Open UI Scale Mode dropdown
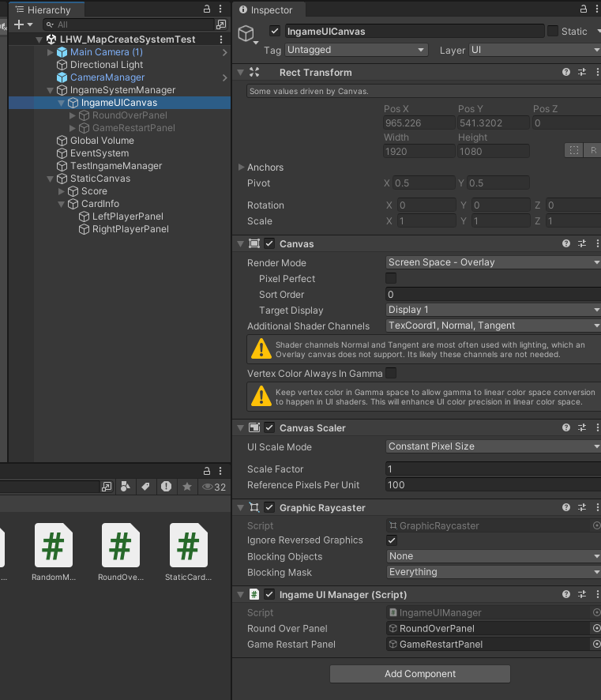This screenshot has width=601, height=700. (493, 446)
